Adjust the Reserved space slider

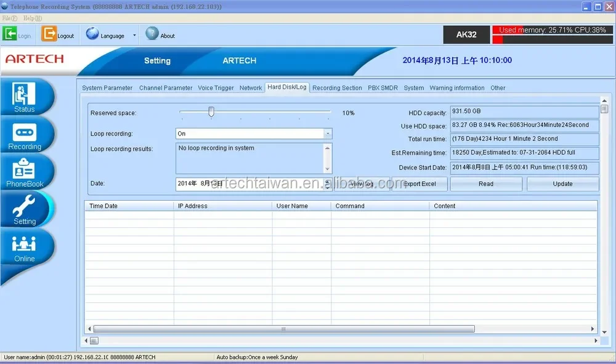click(x=211, y=111)
